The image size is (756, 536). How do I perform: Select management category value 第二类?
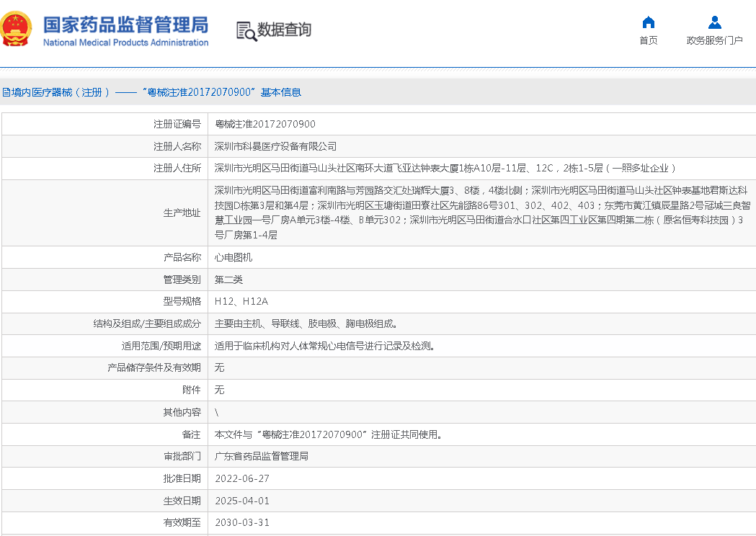coord(228,280)
